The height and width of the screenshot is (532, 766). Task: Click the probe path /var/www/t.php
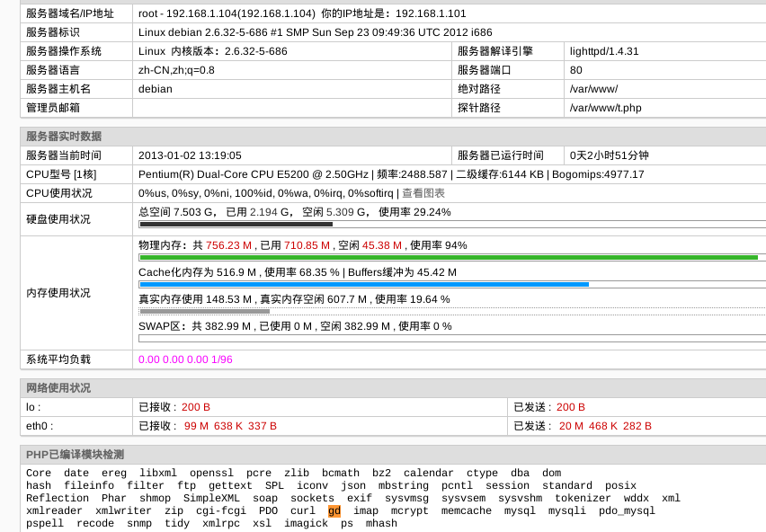(x=605, y=108)
